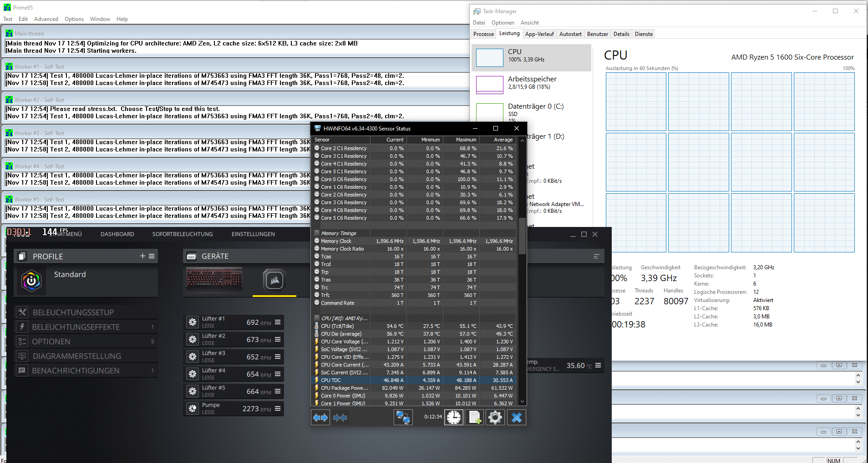Select the Corsair cooler device icon
Image resolution: width=868 pixels, height=463 pixels.
[274, 280]
